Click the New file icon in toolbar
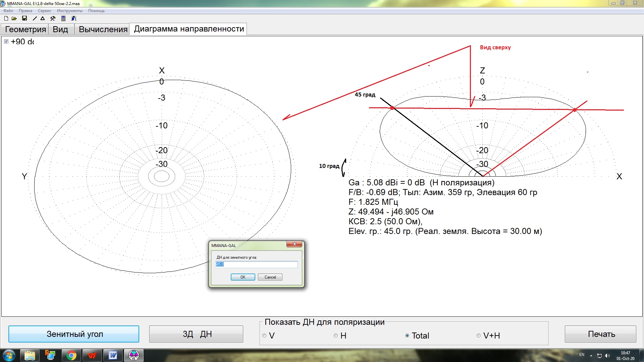 6,18
